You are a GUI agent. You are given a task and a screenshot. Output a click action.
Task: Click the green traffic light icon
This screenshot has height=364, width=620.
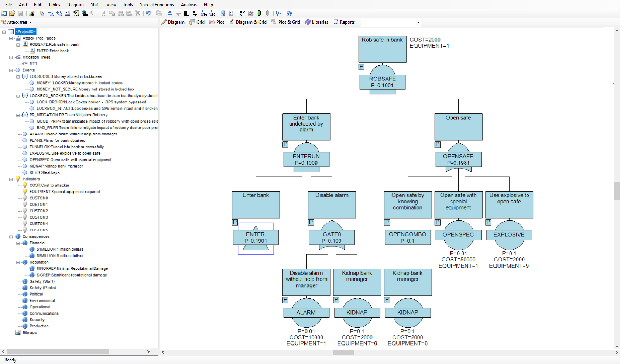(x=259, y=13)
